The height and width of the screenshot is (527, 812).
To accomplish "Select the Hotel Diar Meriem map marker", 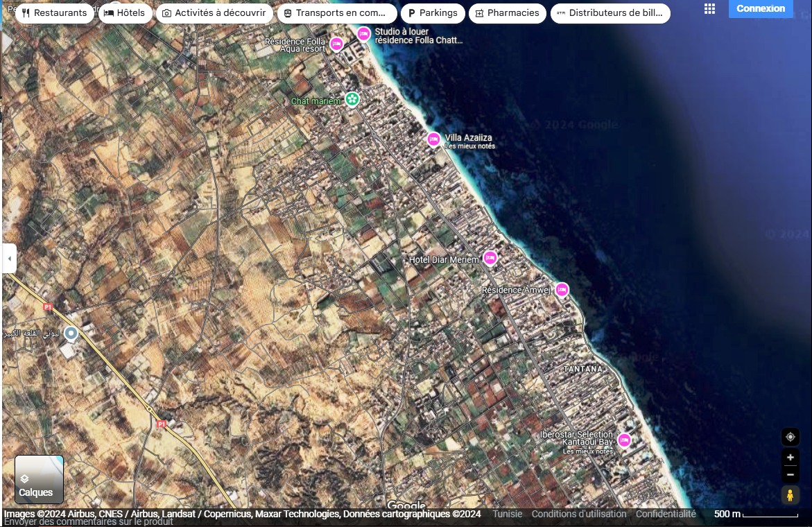I will [490, 258].
